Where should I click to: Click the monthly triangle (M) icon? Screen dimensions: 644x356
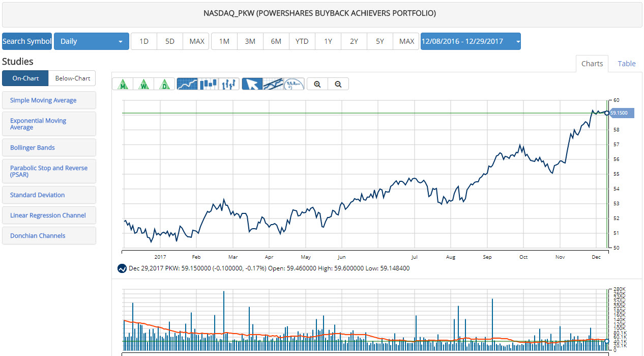pos(123,84)
